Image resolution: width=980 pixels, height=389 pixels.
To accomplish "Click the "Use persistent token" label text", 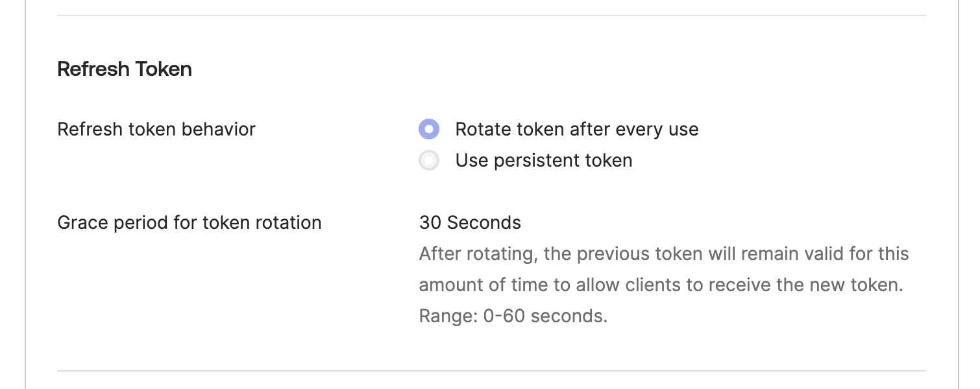I will click(x=543, y=160).
